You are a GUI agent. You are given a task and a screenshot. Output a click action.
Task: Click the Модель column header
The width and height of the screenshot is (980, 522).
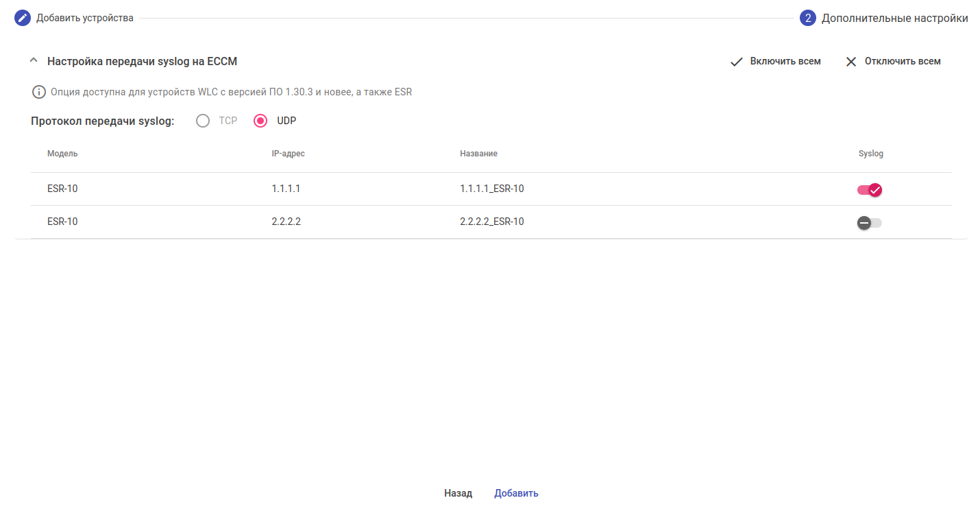click(62, 154)
